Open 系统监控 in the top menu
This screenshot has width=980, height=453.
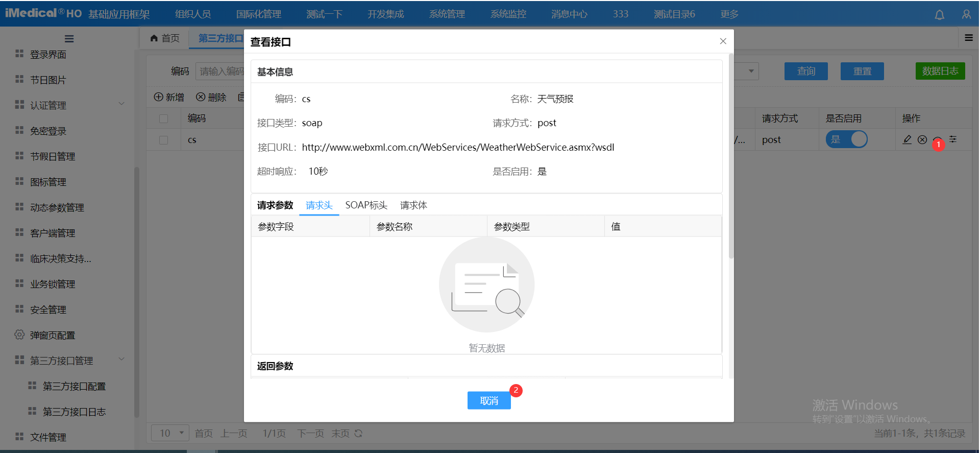click(x=508, y=14)
